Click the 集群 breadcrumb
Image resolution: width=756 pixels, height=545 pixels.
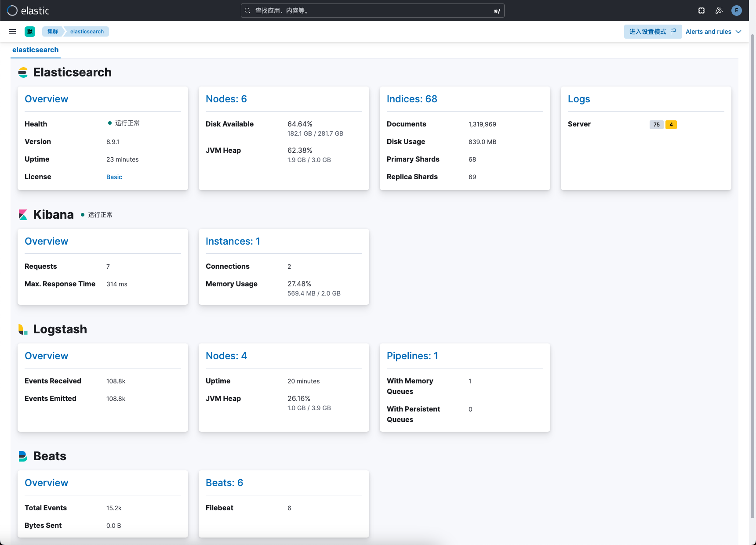pyautogui.click(x=53, y=32)
